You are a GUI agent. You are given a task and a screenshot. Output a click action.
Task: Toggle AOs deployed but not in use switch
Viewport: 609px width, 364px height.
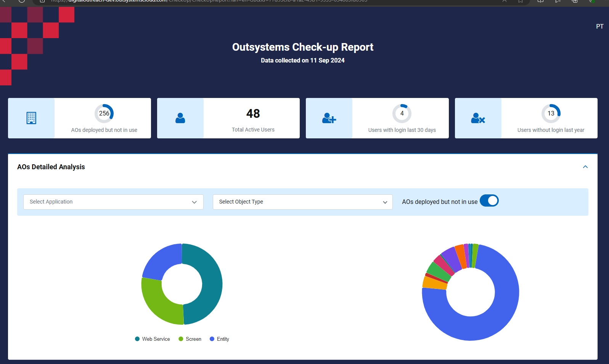(489, 200)
